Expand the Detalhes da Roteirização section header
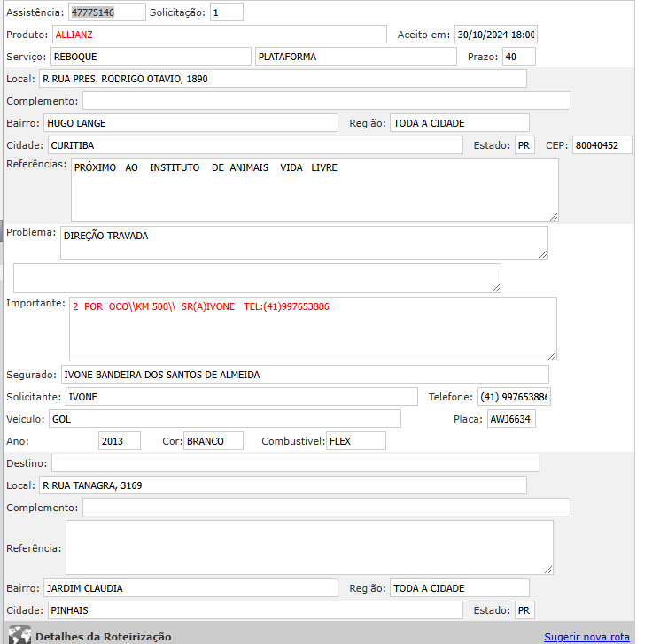 point(103,637)
